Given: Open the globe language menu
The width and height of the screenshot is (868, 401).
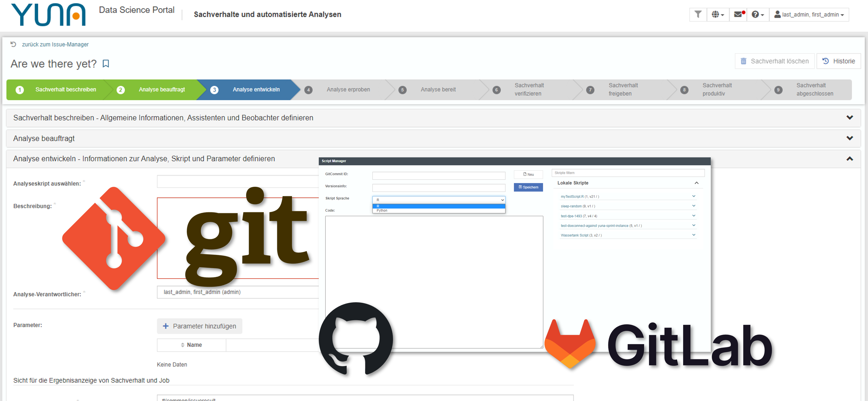Looking at the screenshot, I should 718,14.
